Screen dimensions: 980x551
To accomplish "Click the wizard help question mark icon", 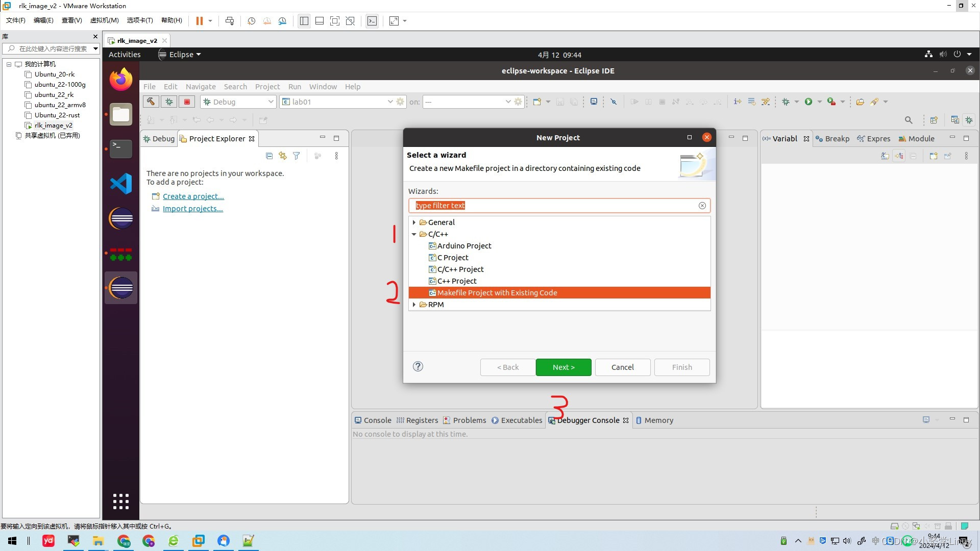I will coord(418,366).
